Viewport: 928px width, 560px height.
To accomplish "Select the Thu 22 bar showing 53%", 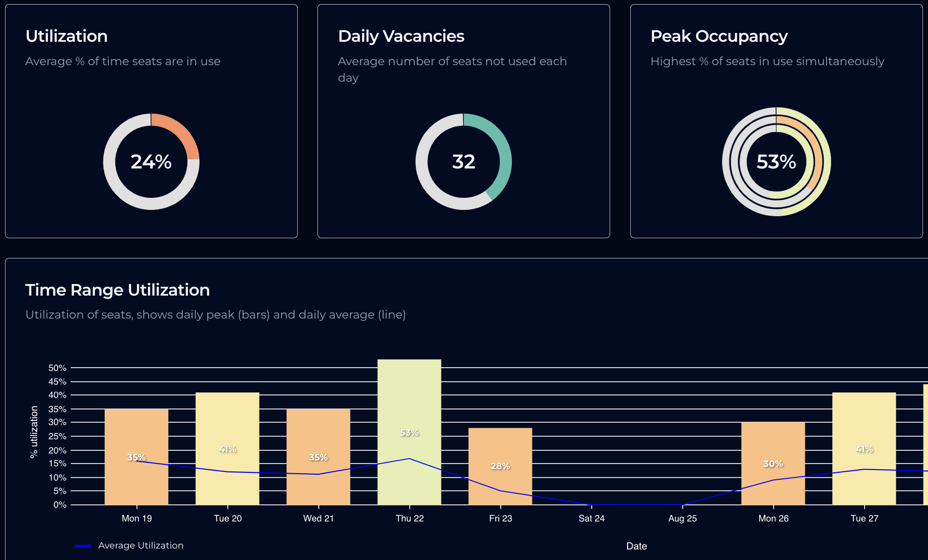I will [x=409, y=432].
